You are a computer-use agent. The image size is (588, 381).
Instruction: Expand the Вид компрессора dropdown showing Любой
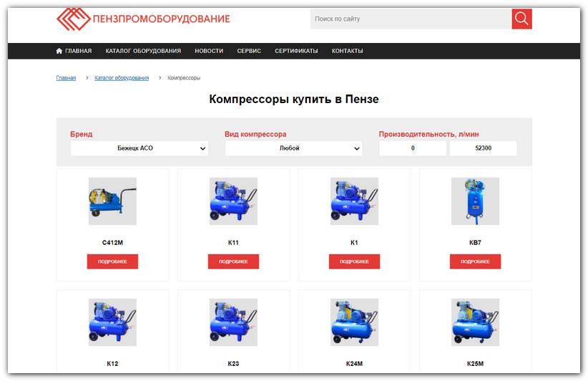[293, 148]
